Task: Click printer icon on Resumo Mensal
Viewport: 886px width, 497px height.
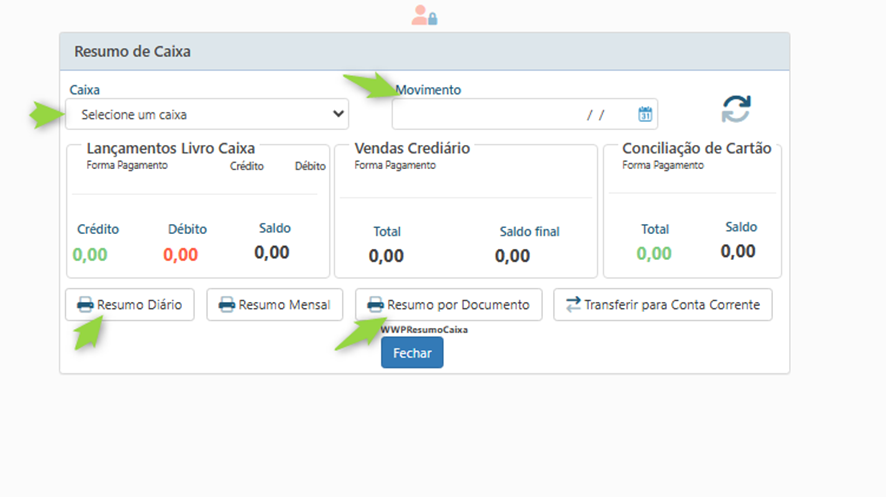Action: (227, 305)
